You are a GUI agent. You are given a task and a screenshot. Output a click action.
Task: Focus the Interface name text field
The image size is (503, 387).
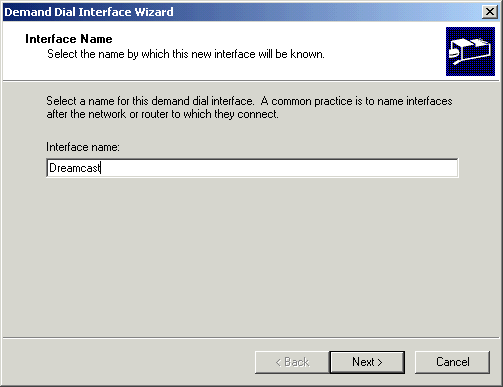coord(252,168)
